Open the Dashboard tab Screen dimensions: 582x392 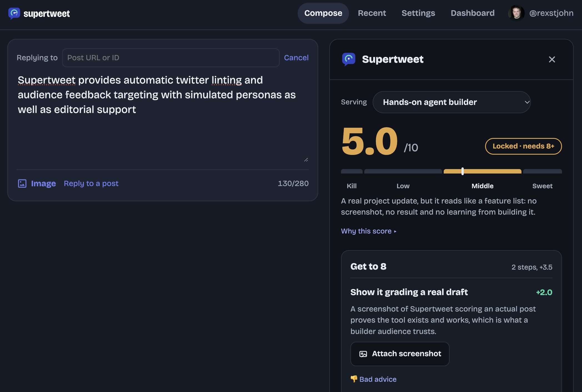pos(473,13)
